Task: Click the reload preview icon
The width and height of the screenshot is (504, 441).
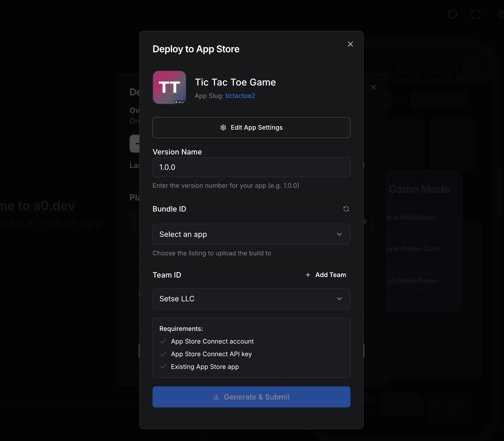Action: point(452,14)
